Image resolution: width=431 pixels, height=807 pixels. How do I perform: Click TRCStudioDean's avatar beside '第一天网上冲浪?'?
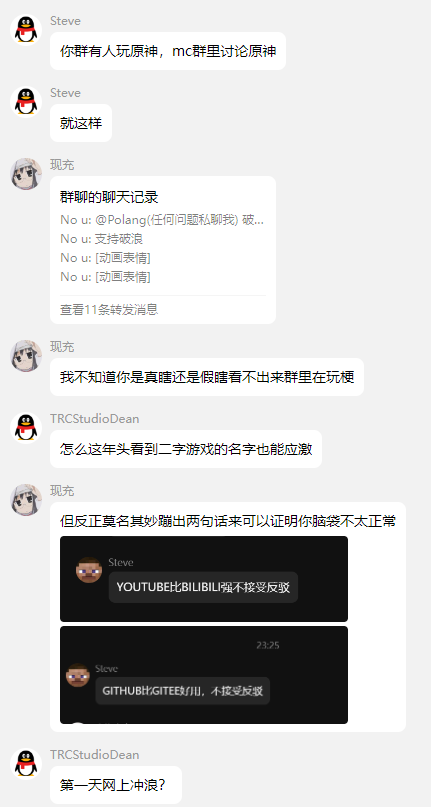(x=26, y=764)
